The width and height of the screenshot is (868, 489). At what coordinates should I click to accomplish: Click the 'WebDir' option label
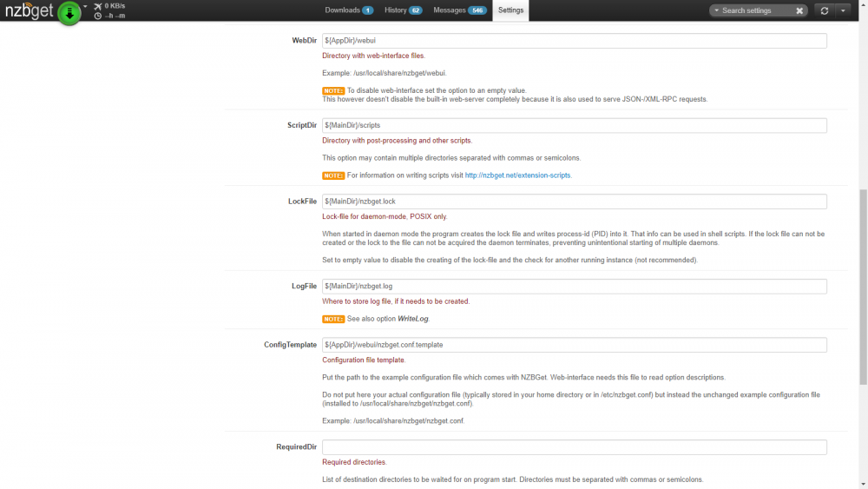pos(304,41)
